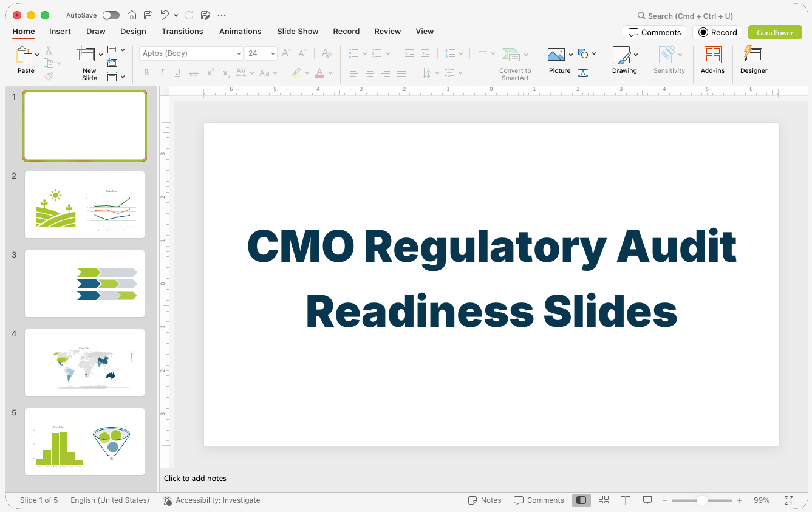Click the Comments button at top right
The width and height of the screenshot is (812, 512).
[x=654, y=32]
